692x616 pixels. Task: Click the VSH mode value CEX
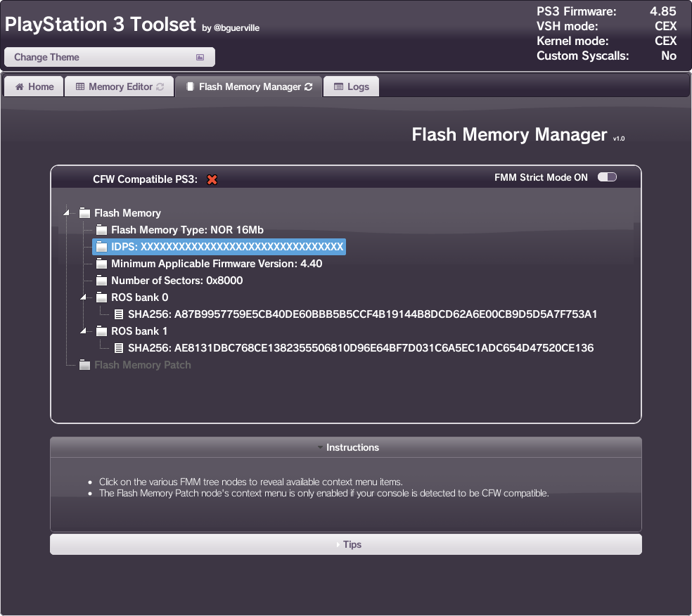(665, 26)
